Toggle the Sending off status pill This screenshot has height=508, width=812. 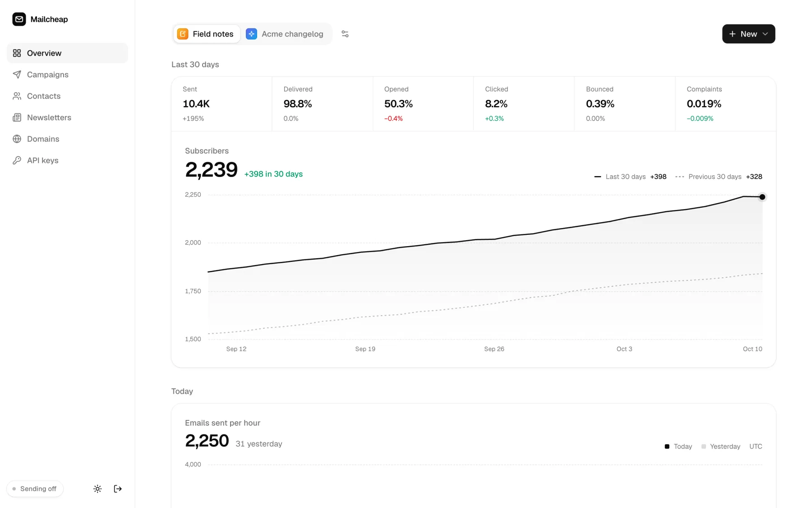(x=35, y=489)
